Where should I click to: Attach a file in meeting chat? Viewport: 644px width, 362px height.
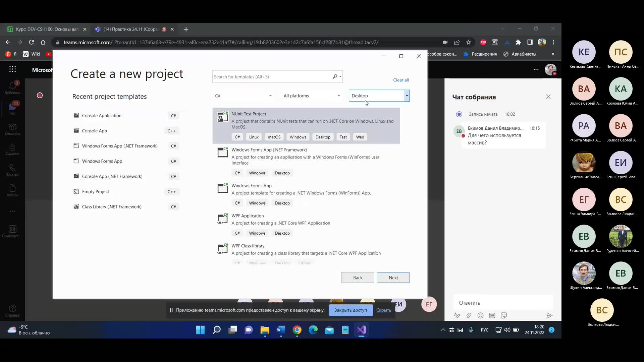[x=469, y=315]
